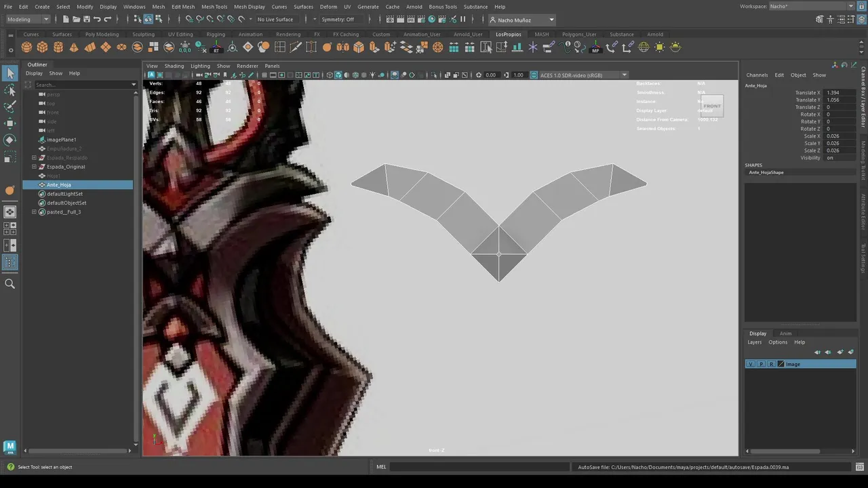Toggle V visibility on Image layer
Image resolution: width=868 pixels, height=488 pixels.
point(750,364)
